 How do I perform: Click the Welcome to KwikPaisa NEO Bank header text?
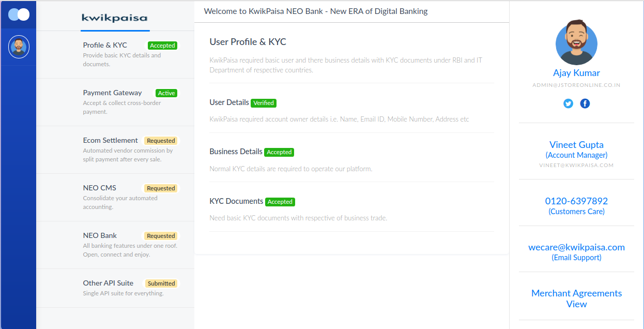point(316,11)
